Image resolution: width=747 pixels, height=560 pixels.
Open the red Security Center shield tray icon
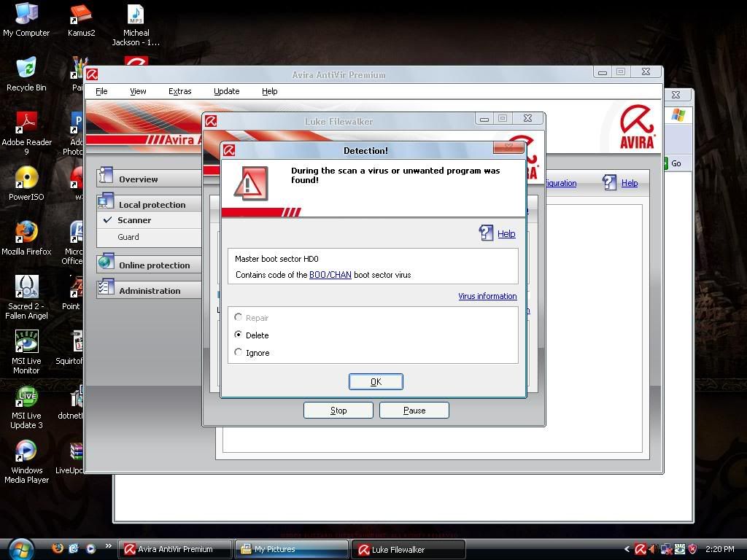693,549
